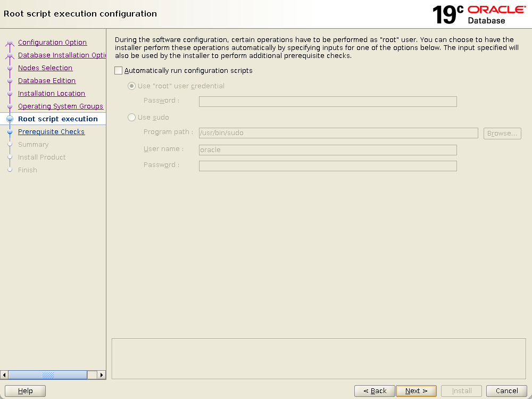Select Use "root" user credential radio button
Screen dimensions: 532x399
point(132,86)
